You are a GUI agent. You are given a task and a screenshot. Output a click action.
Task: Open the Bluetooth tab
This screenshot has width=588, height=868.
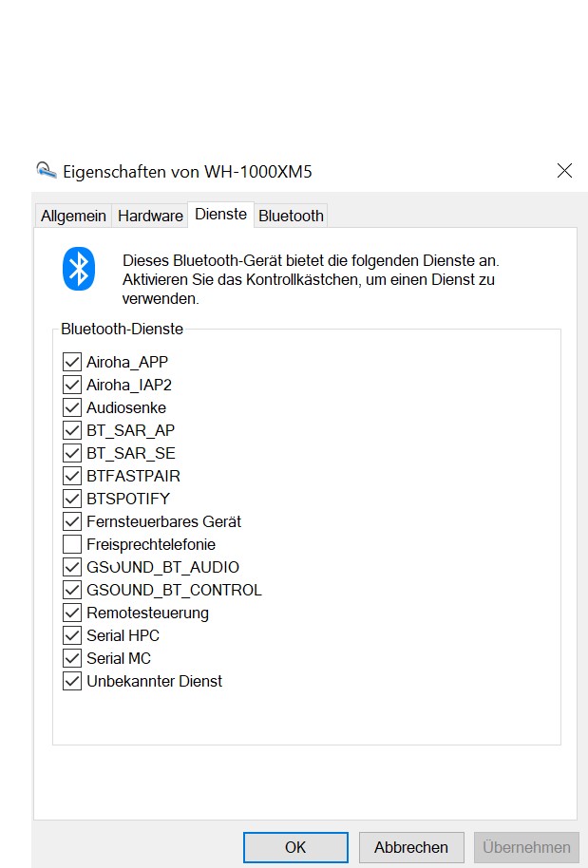pos(291,216)
